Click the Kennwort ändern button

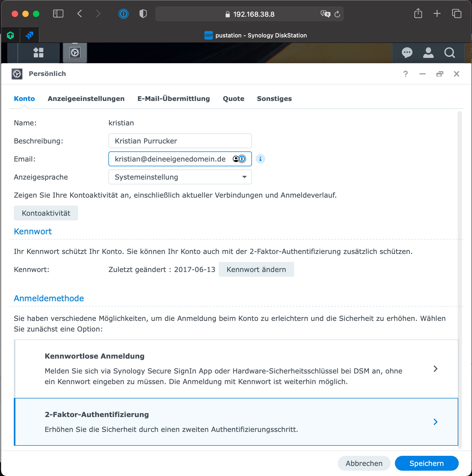tap(256, 270)
